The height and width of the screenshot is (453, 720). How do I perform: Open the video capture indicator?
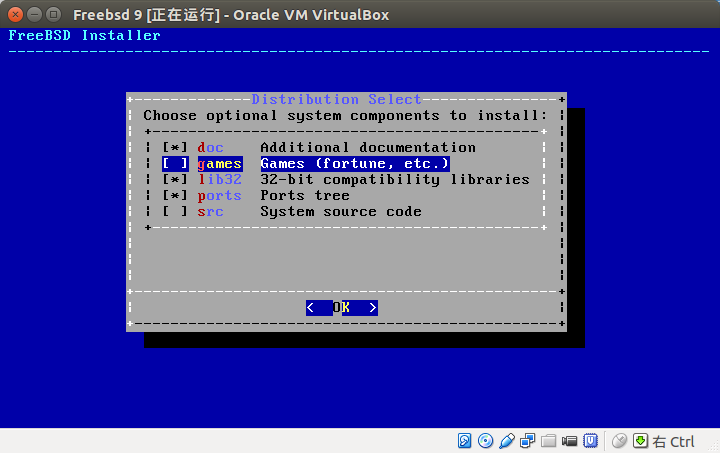coord(569,441)
